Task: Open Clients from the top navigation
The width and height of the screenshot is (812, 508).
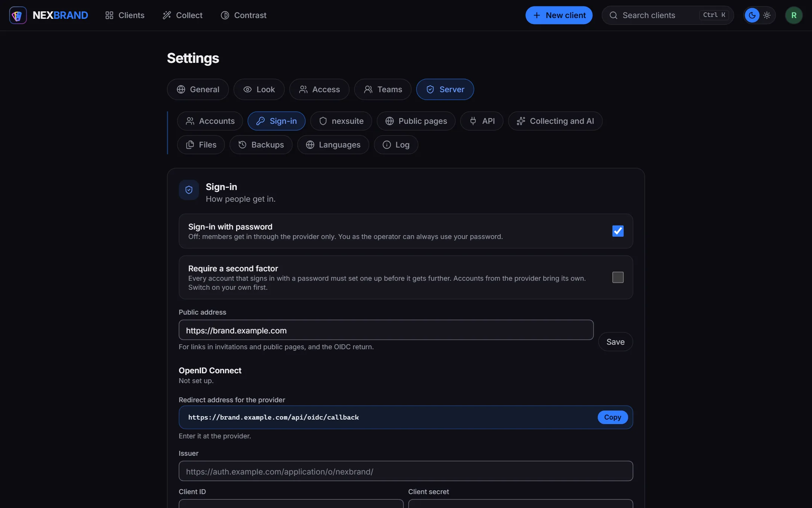Action: click(125, 15)
